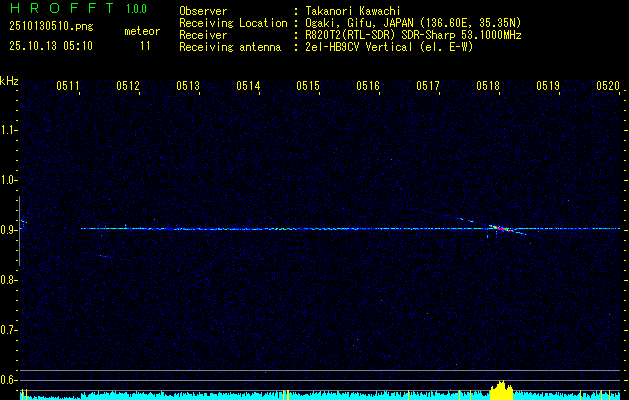Click the 0.8 kHz frequency label
The height and width of the screenshot is (400, 629).
point(8,280)
